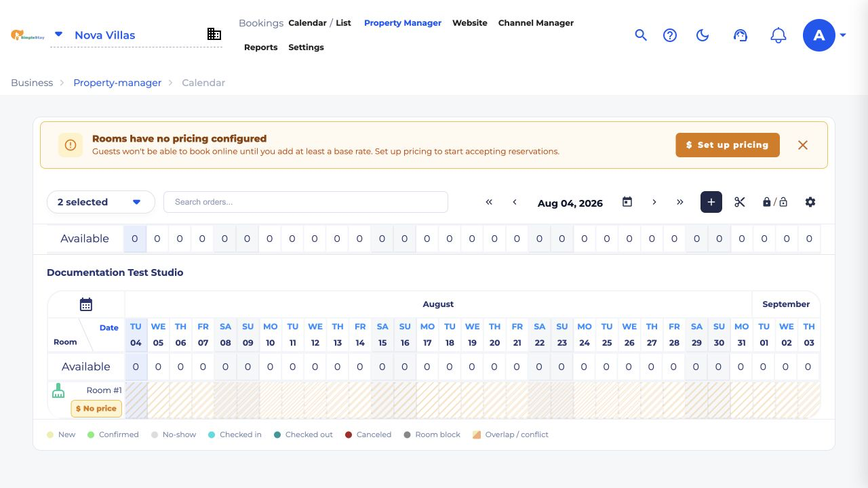Screen dimensions: 868x488
Task: Click the No-show legend entry
Action: click(x=174, y=434)
